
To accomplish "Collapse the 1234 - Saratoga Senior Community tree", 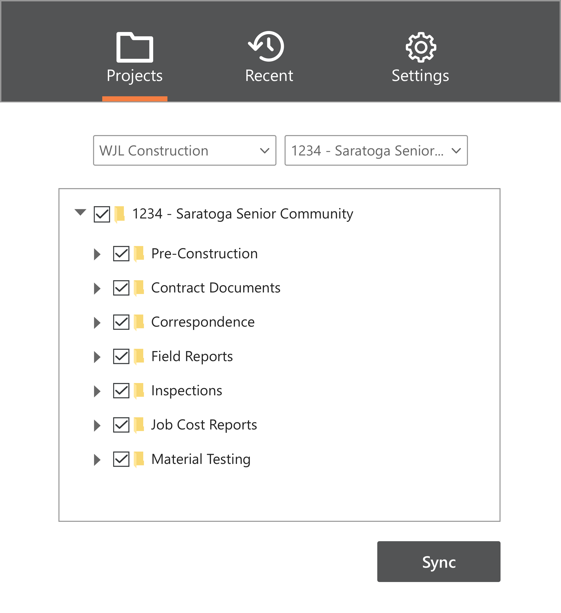I will [81, 213].
